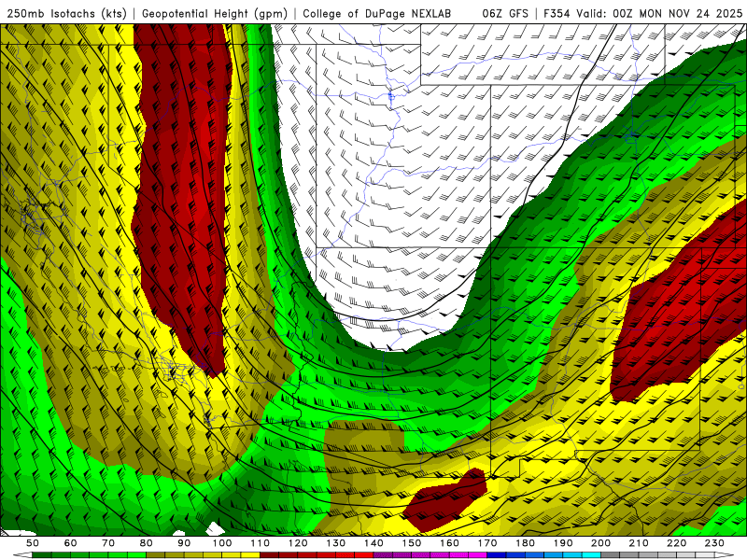This screenshot has width=747, height=560.
Task: Click the '80' legend value
Action: click(x=147, y=543)
